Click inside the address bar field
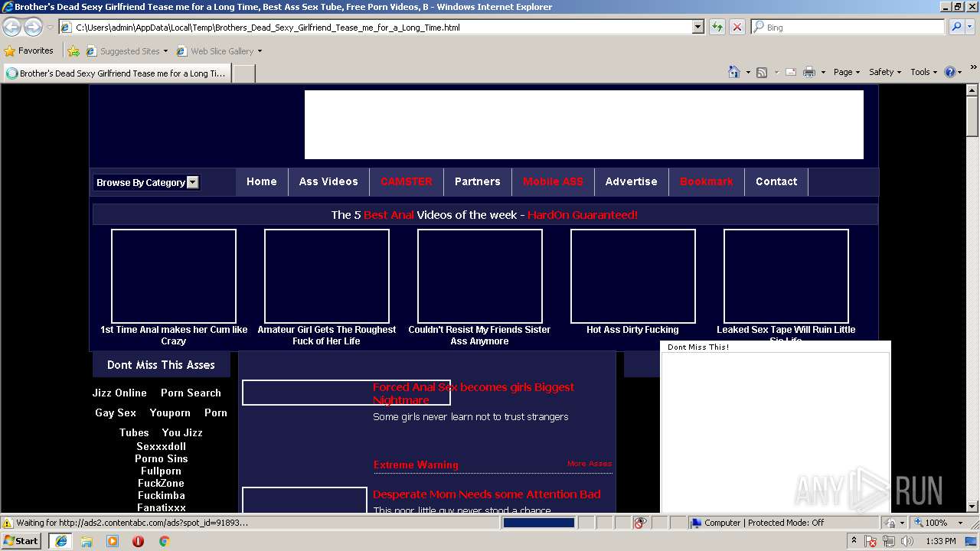The height and width of the screenshot is (551, 980). point(375,27)
